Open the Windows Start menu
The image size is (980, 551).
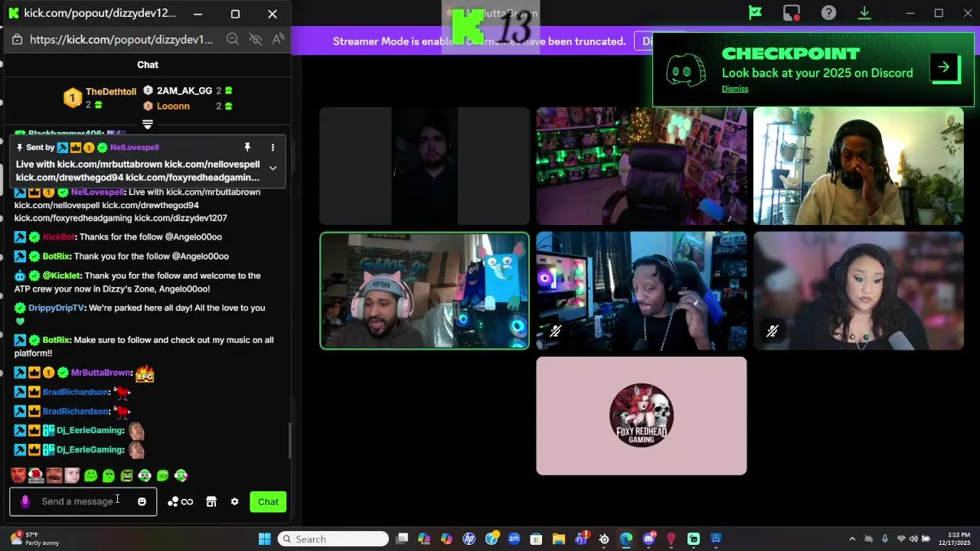click(264, 539)
